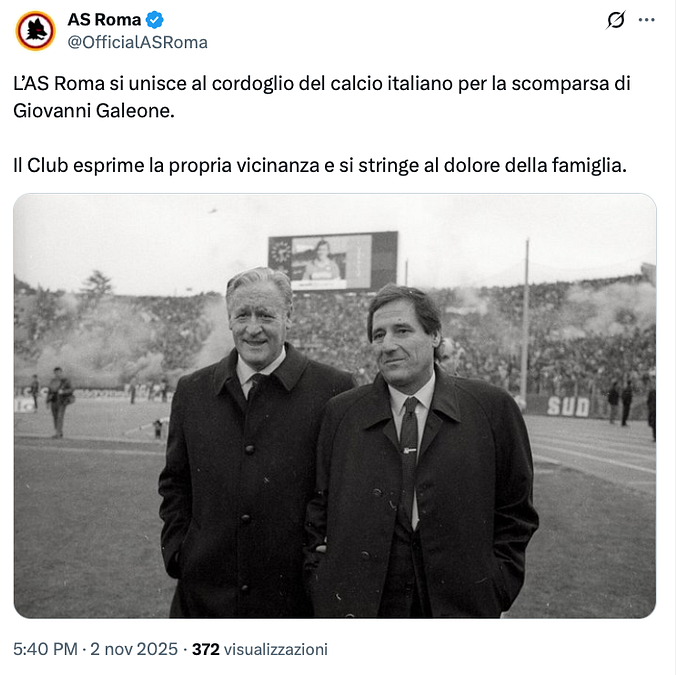The width and height of the screenshot is (678, 675).
Task: Click the tall floodlight pole in the photo
Action: (524, 320)
